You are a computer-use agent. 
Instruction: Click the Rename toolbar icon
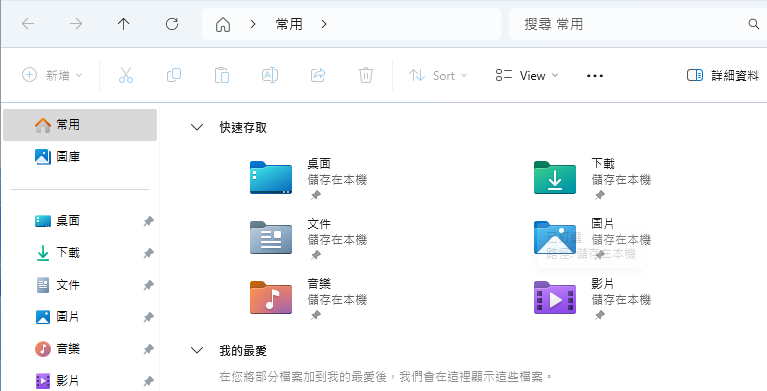pos(270,75)
